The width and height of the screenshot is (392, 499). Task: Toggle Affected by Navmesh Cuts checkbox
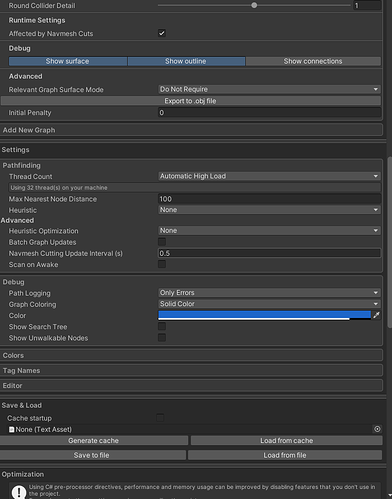[162, 33]
